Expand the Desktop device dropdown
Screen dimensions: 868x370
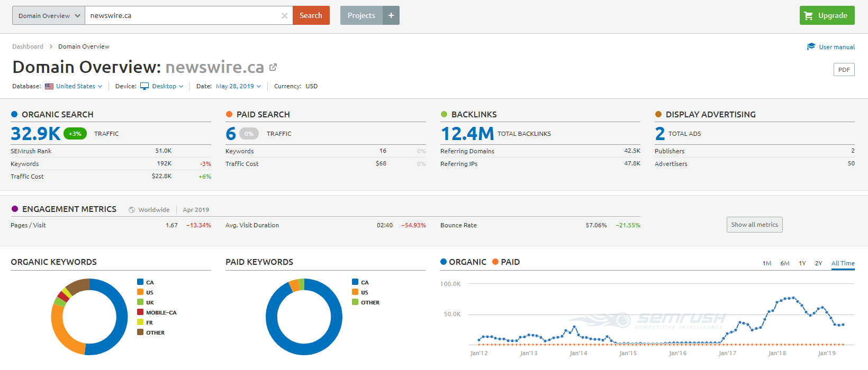[168, 86]
